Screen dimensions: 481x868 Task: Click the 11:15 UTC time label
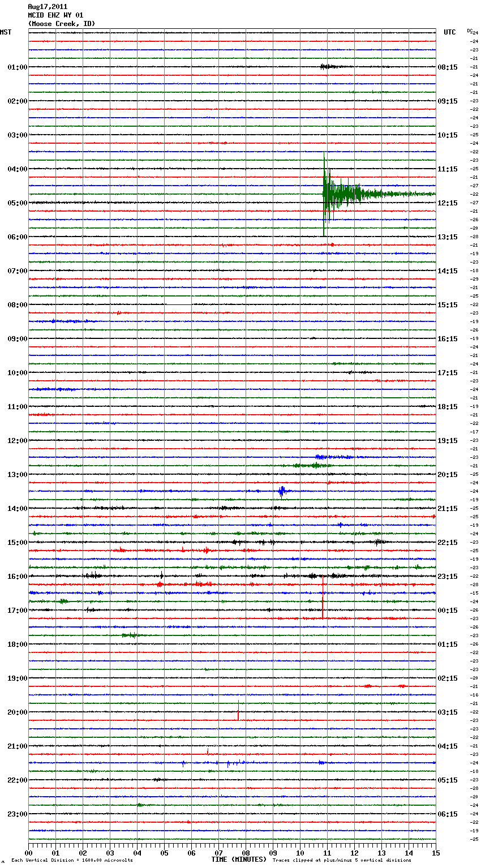(x=448, y=169)
